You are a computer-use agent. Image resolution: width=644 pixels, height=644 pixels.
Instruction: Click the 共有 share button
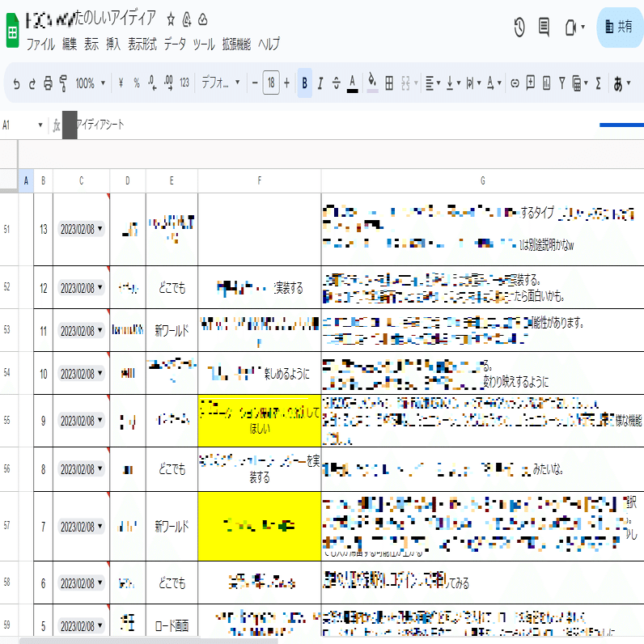(620, 28)
